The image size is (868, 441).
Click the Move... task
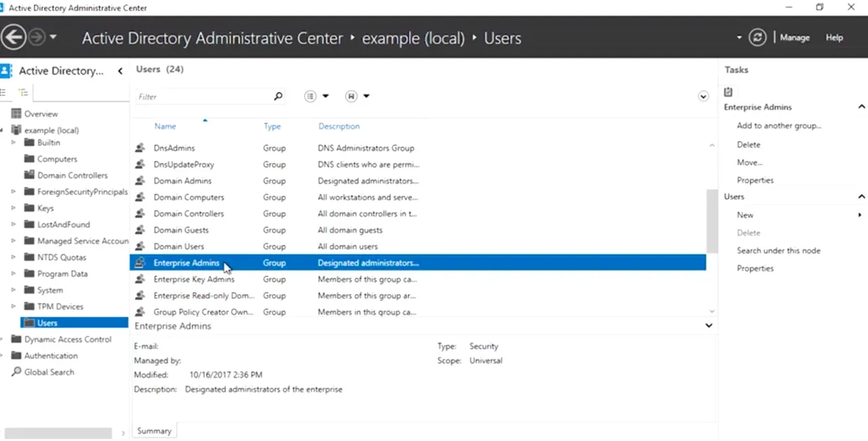coord(750,163)
